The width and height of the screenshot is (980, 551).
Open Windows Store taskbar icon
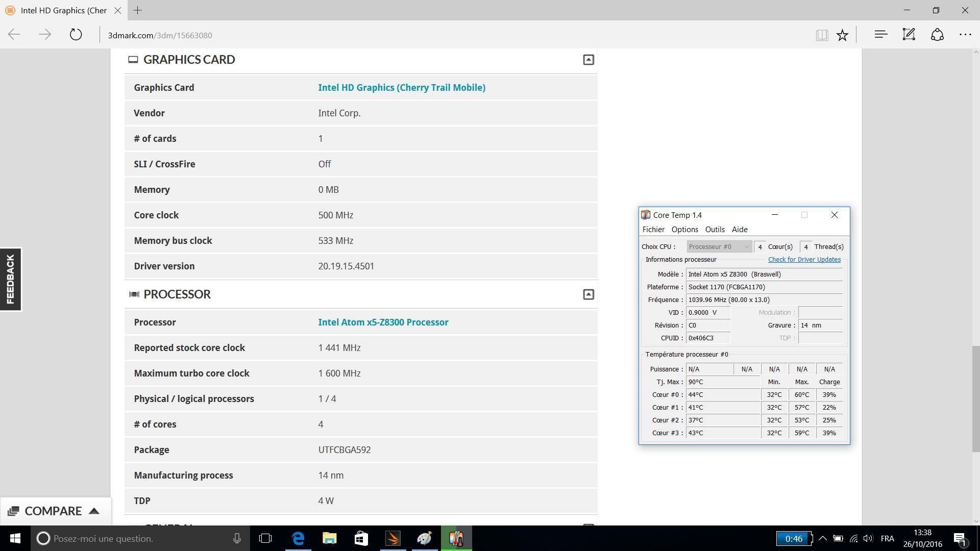tap(361, 538)
